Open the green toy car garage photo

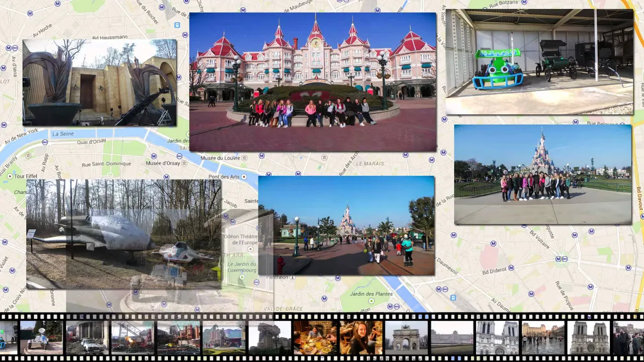coord(539,61)
